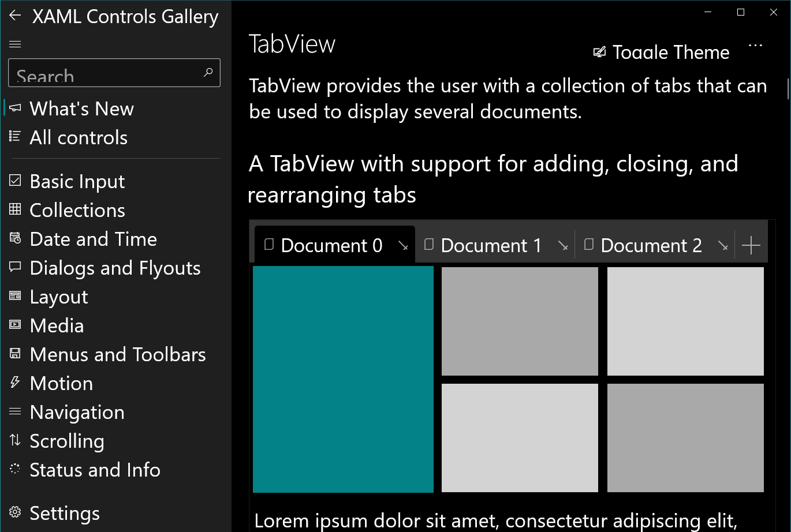
Task: Open the Status and Info icon
Action: point(14,469)
